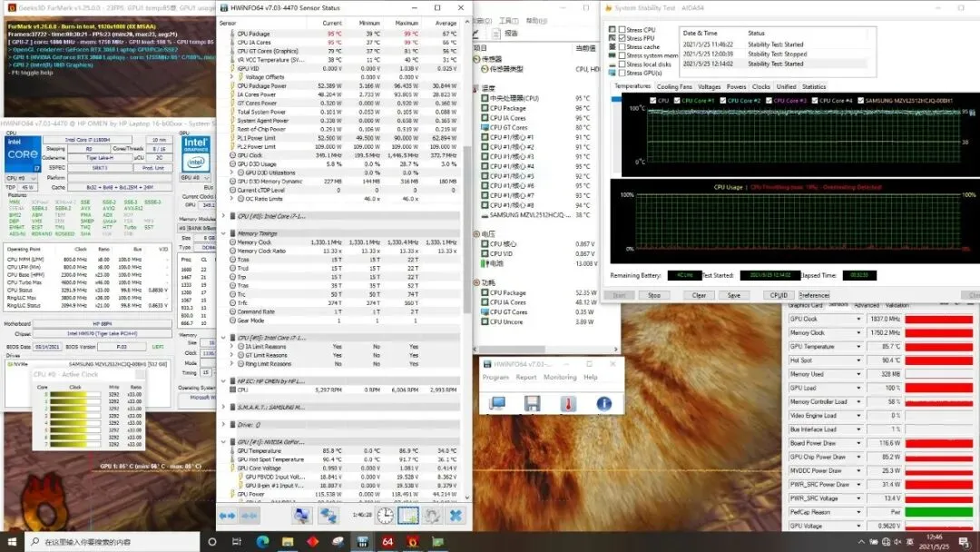The width and height of the screenshot is (980, 552).
Task: Collapse the Memory Timings sensor group
Action: (x=223, y=233)
